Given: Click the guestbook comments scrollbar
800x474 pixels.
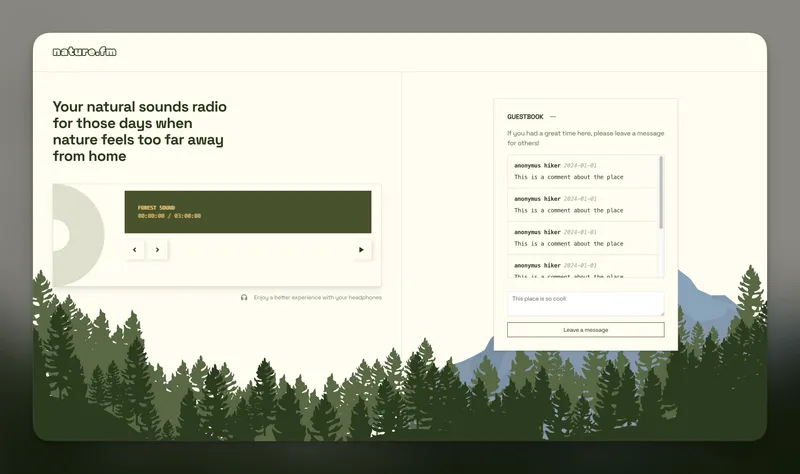Looking at the screenshot, I should (661, 192).
